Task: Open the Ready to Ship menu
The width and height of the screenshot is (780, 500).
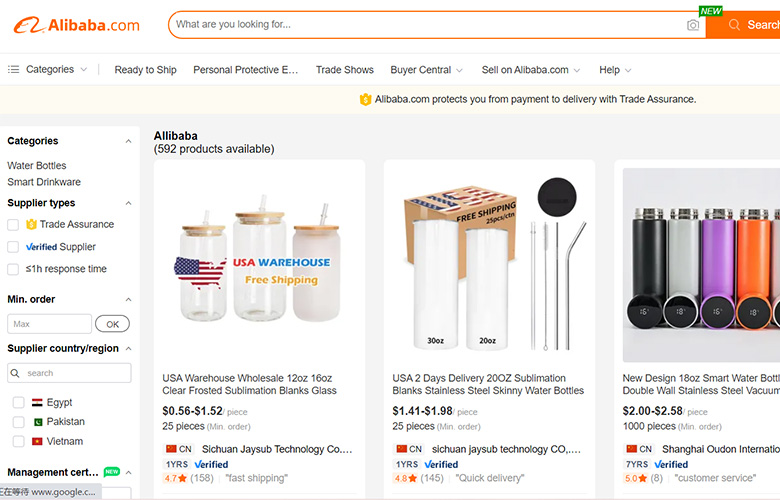Action: click(145, 70)
